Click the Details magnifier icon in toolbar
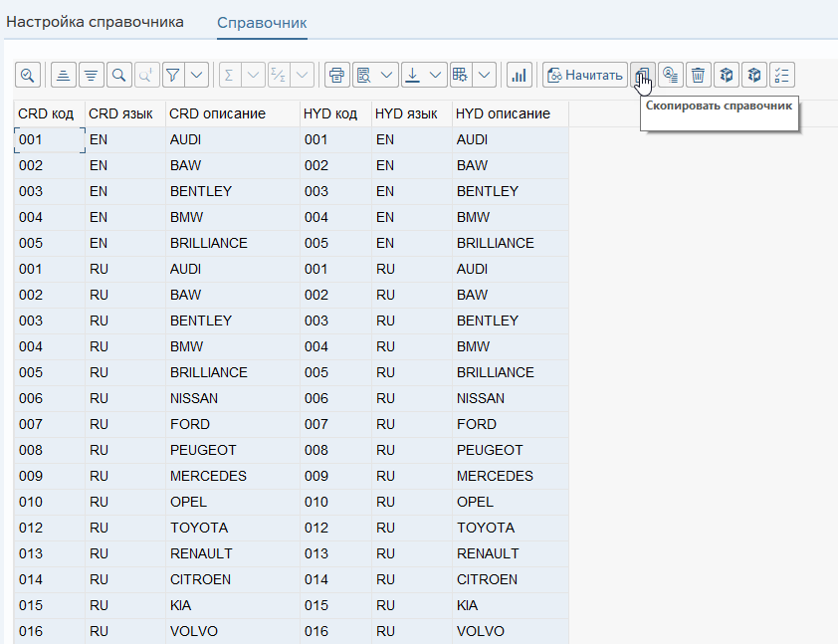The image size is (838, 644). coord(27,75)
